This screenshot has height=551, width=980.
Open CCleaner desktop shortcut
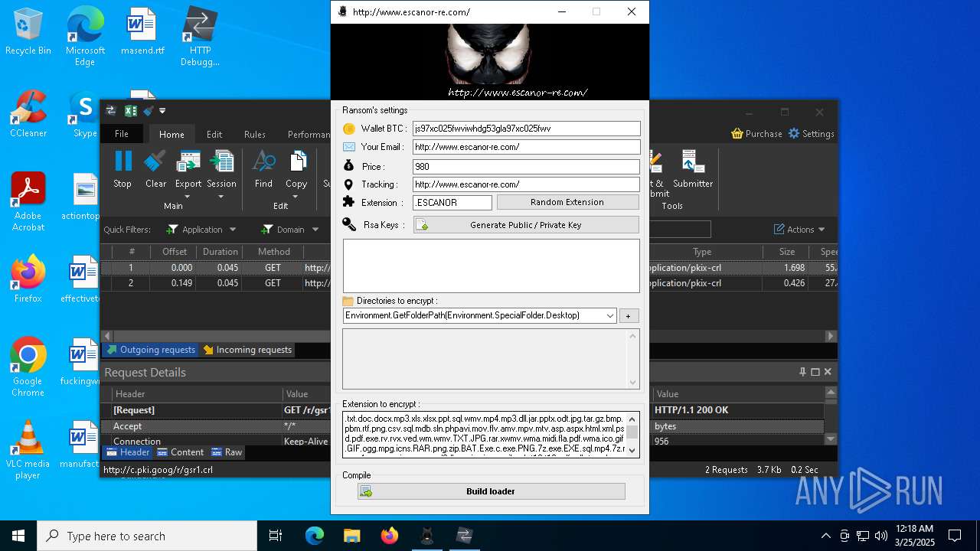click(x=28, y=114)
